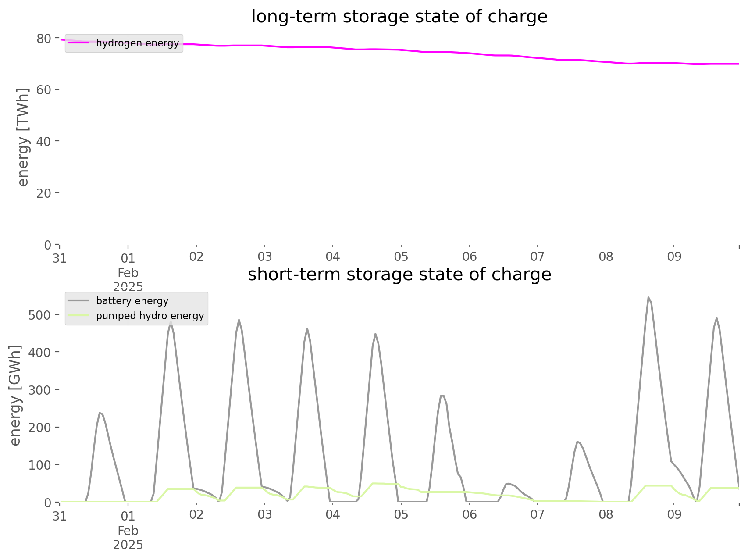Click the 60 tick label on top chart
The width and height of the screenshot is (748, 560).
coord(44,89)
